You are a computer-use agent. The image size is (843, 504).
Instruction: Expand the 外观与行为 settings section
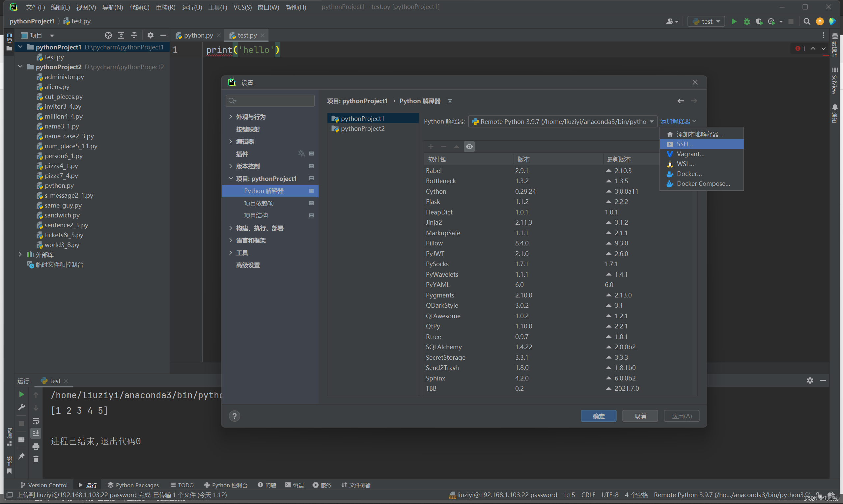(231, 117)
